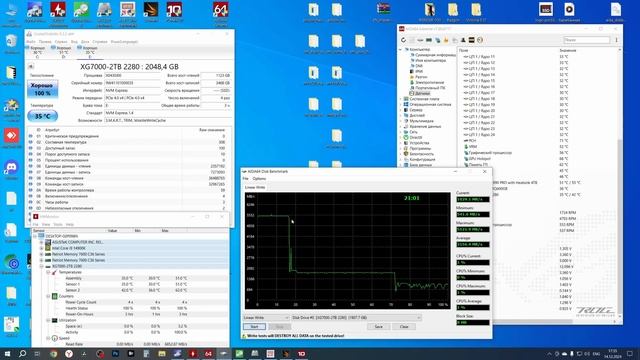
Task: Click the refresh icon in AIDA64 toolbar
Action: [x=403, y=40]
